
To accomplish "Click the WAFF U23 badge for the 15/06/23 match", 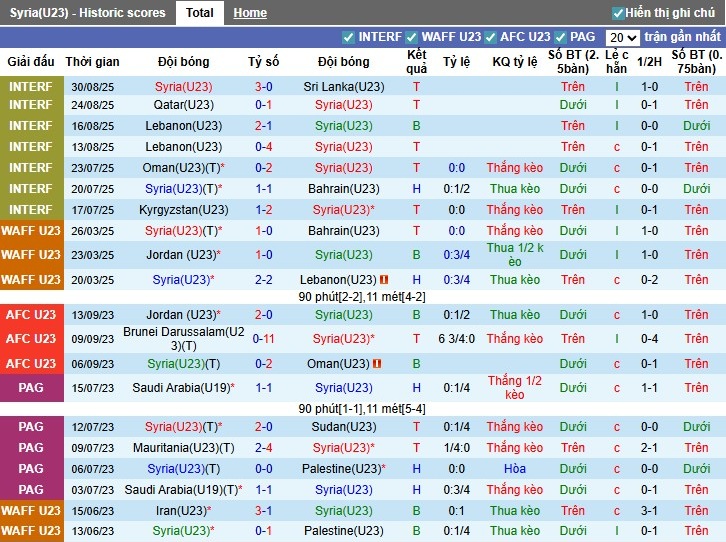I will 31,510.
